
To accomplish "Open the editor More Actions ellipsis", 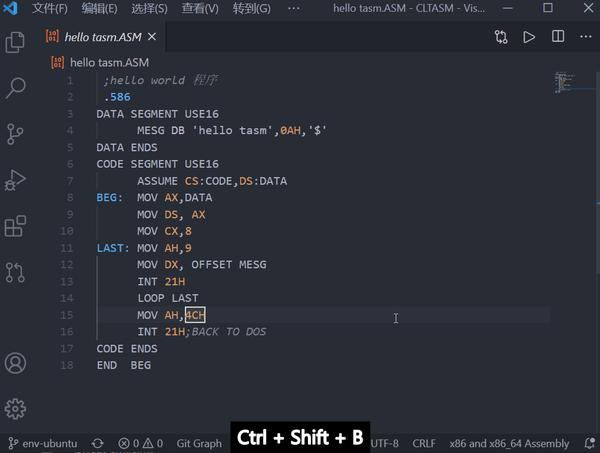I will pos(586,37).
